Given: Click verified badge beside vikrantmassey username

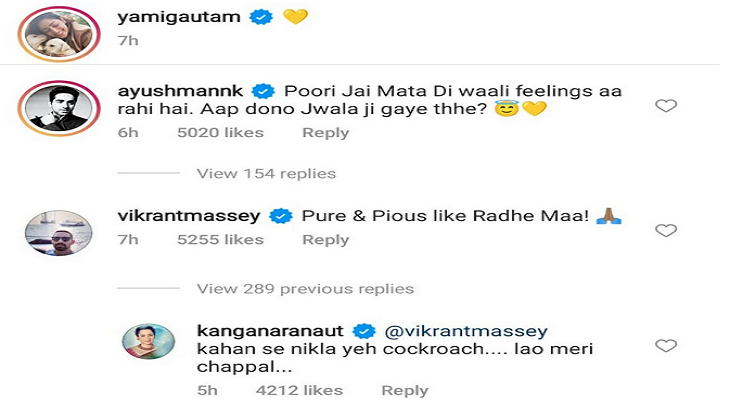Looking at the screenshot, I should click(x=281, y=216).
